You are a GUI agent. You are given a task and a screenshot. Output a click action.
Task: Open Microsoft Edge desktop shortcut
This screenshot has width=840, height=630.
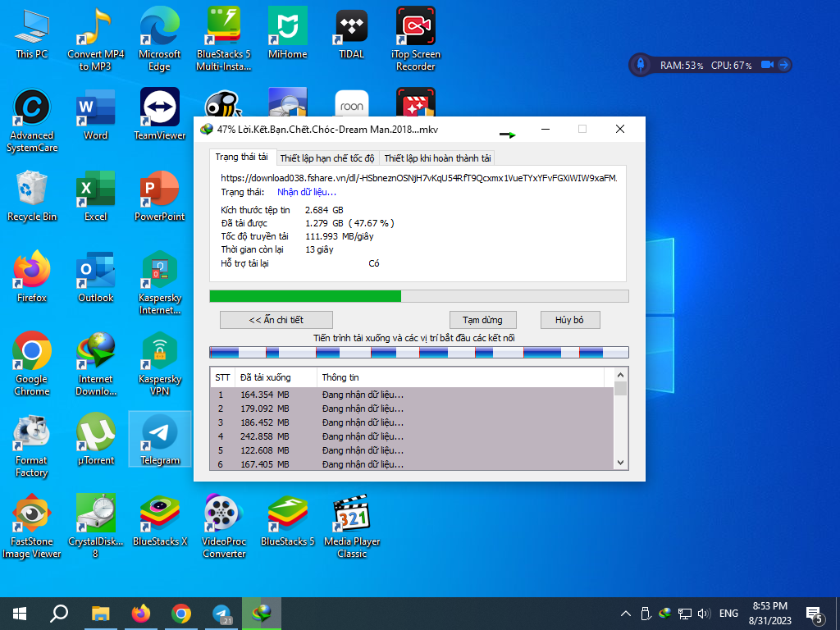click(x=160, y=39)
